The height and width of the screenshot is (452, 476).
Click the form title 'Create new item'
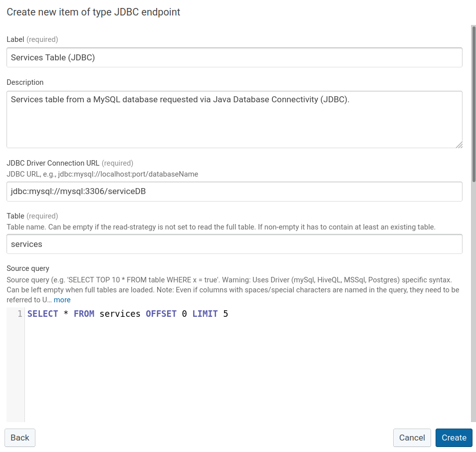pos(93,11)
